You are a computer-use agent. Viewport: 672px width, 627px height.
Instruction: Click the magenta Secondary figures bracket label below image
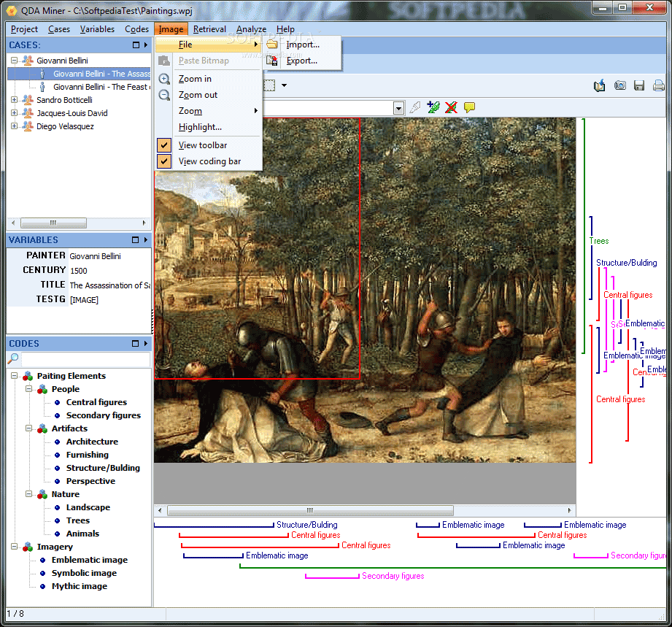point(393,576)
